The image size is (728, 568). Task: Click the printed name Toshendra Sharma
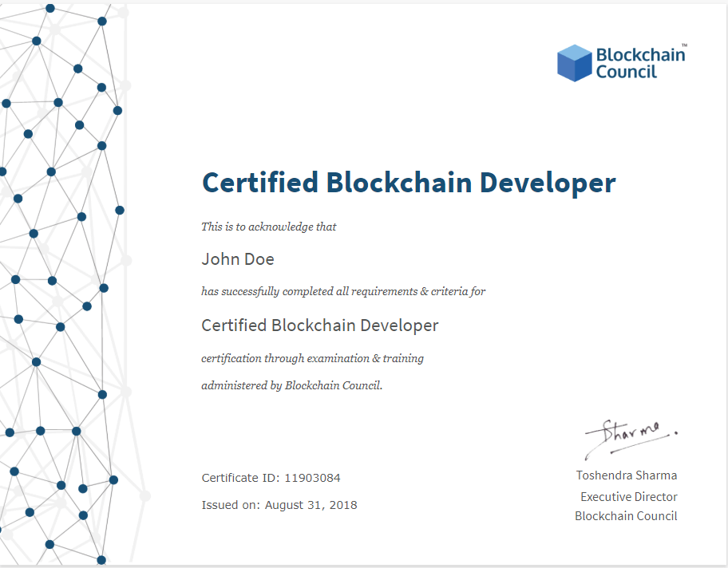[x=626, y=475]
